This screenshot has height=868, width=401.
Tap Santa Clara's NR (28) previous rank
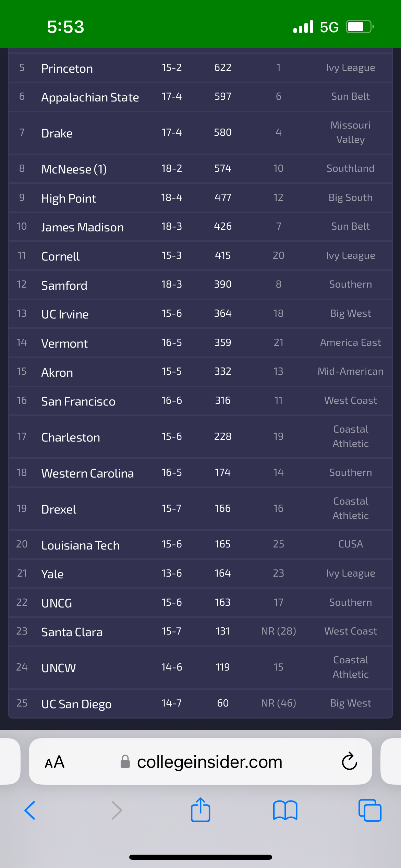click(278, 631)
